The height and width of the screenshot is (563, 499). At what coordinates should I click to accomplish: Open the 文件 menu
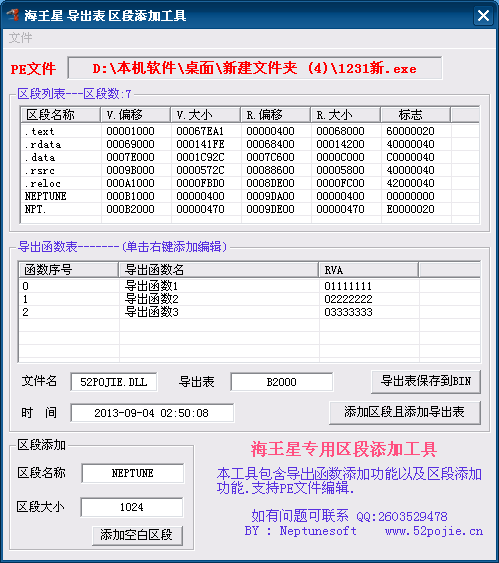(x=20, y=38)
